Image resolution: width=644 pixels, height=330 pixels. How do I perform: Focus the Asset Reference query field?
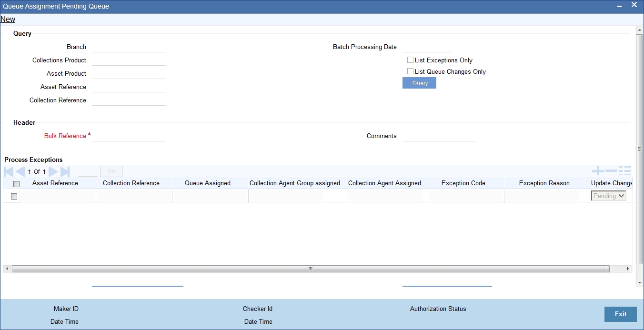click(x=129, y=87)
